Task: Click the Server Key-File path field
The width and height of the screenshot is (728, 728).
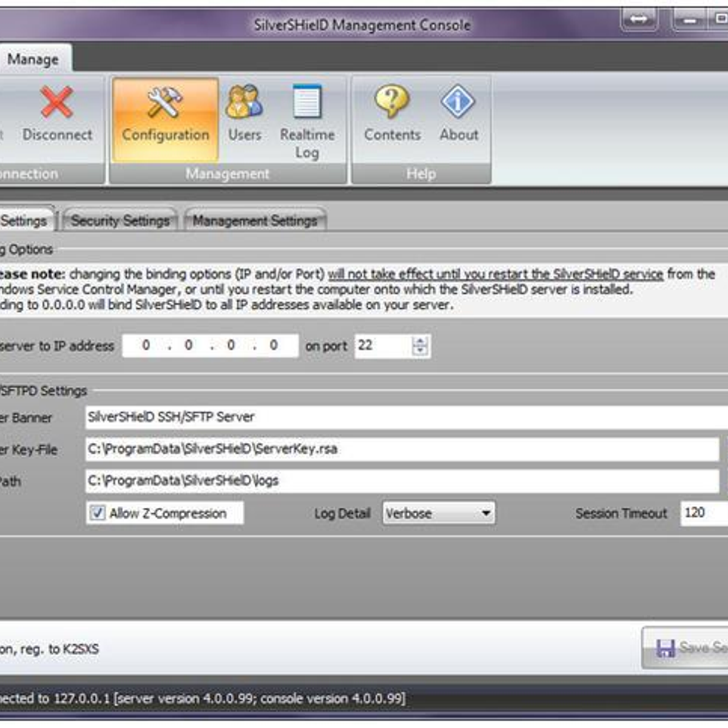Action: pos(402,449)
